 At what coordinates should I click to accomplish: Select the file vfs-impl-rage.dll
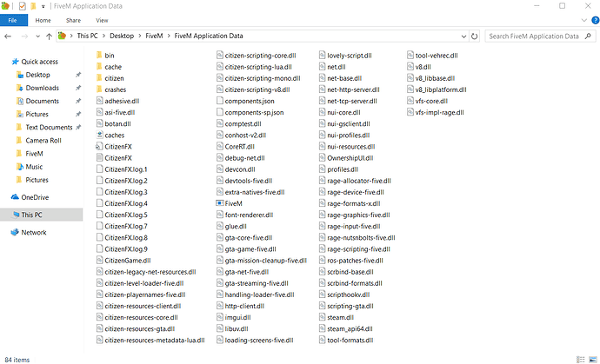[436, 112]
